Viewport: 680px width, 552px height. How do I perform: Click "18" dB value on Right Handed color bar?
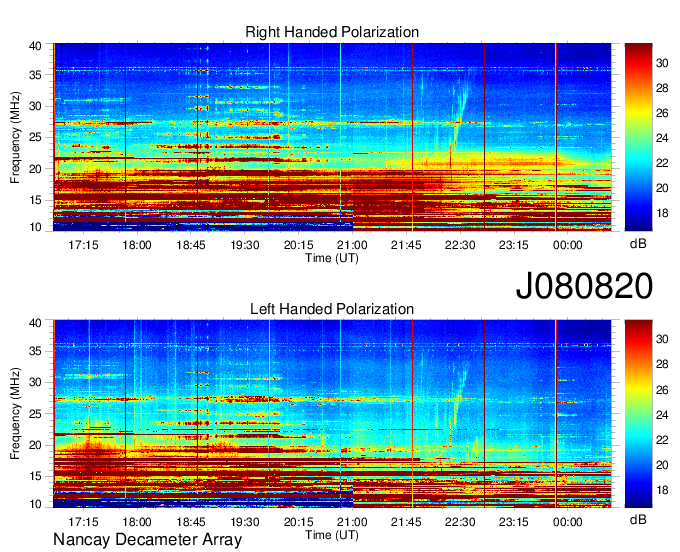(x=662, y=213)
